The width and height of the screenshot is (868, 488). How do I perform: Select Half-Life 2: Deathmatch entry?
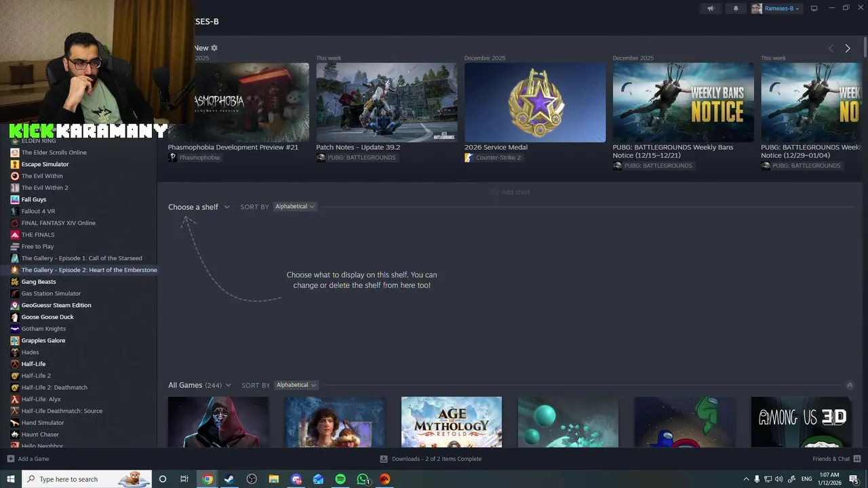[54, 388]
